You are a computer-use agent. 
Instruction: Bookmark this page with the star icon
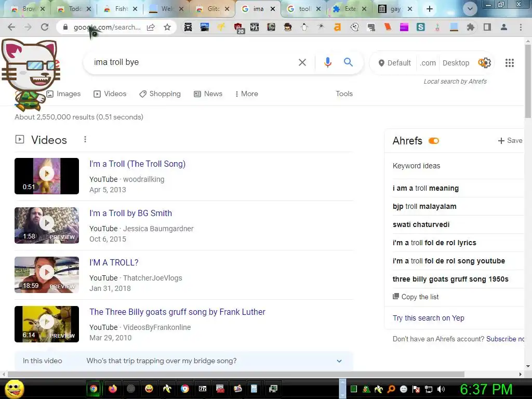click(167, 27)
